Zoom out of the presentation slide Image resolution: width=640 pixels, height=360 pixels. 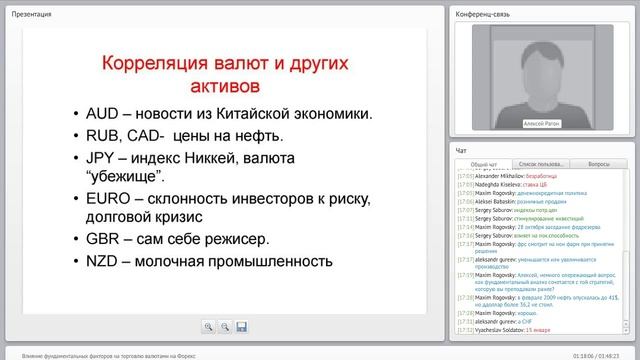[x=225, y=327]
